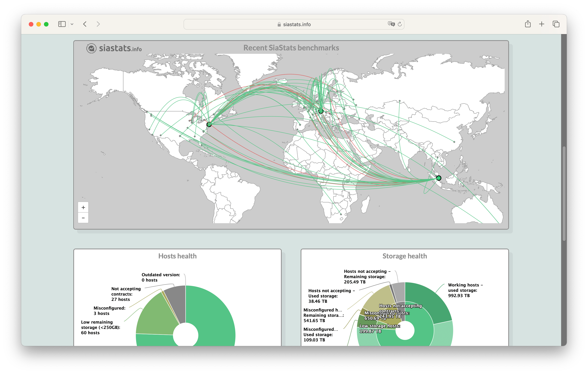
Task: Go back to the previous page
Action: point(85,24)
